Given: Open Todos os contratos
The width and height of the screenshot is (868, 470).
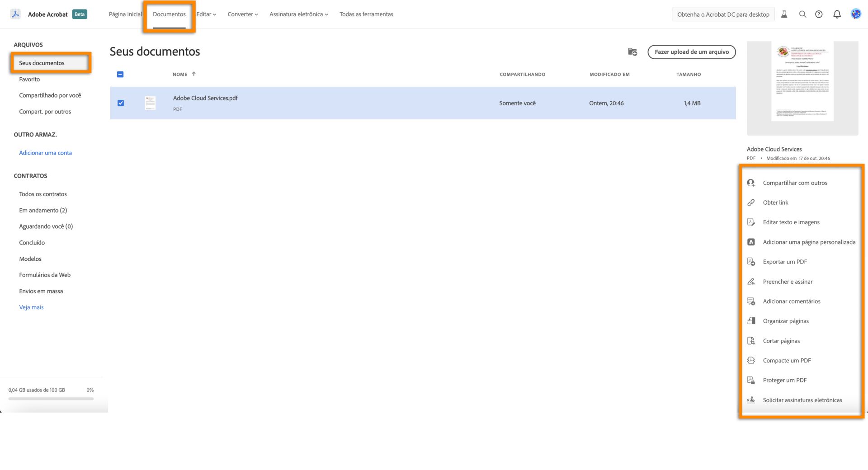Looking at the screenshot, I should pos(43,194).
